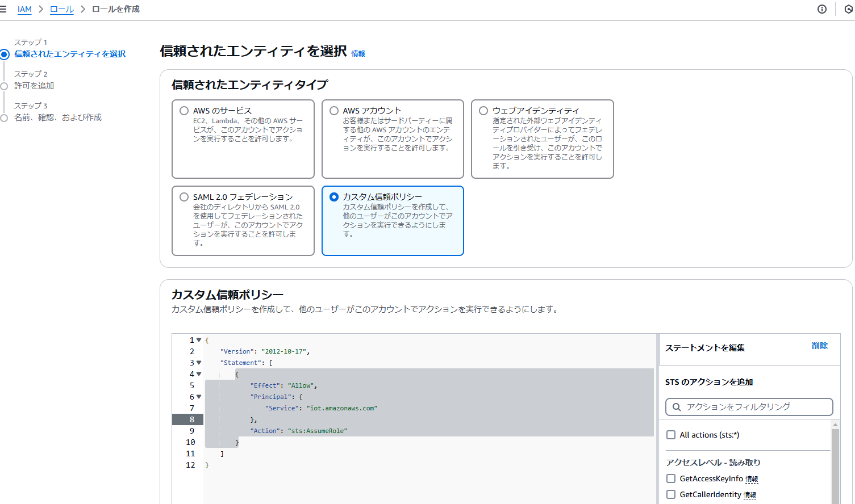The height and width of the screenshot is (504, 855).
Task: Open the 情報 link beside GetCallerIdentity
Action: [750, 495]
